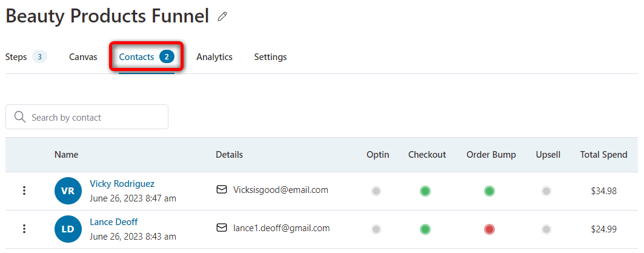Open the Canvas tab
This screenshot has width=644, height=253.
tap(83, 57)
